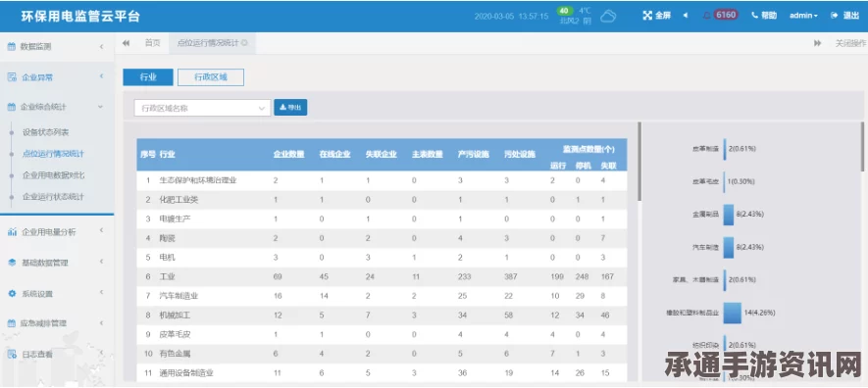The height and width of the screenshot is (388, 868).
Task: Click the notification bell showing 6160
Action: pos(706,16)
